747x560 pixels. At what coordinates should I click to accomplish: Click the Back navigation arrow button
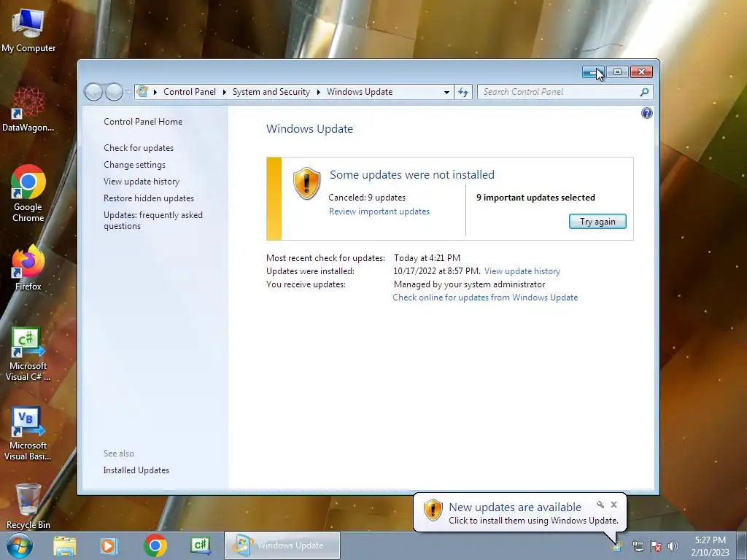point(93,92)
